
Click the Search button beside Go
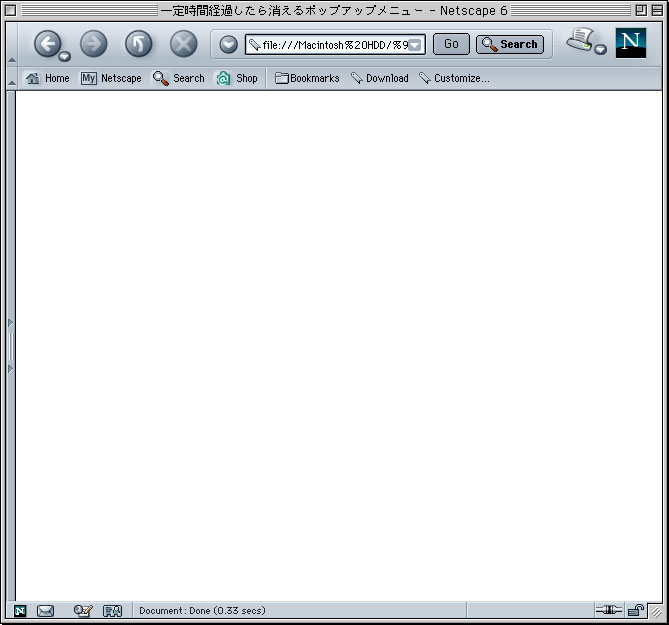click(510, 44)
